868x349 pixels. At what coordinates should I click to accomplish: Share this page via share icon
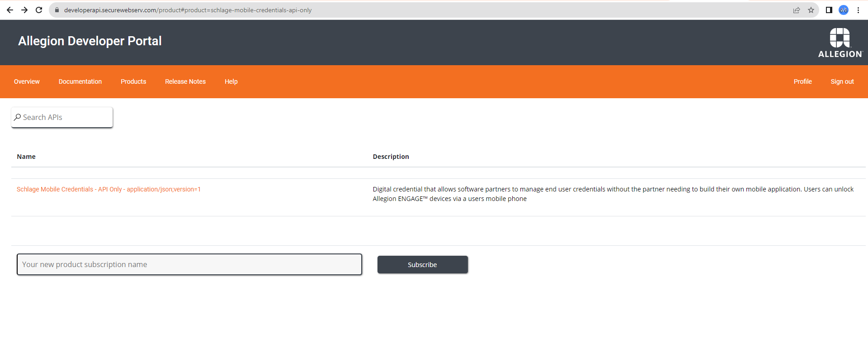click(797, 10)
